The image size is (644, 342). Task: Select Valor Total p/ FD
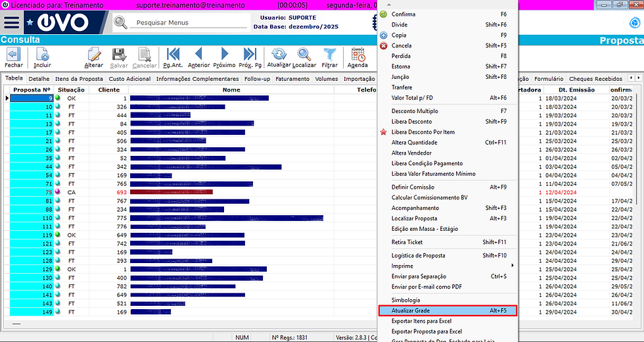448,98
